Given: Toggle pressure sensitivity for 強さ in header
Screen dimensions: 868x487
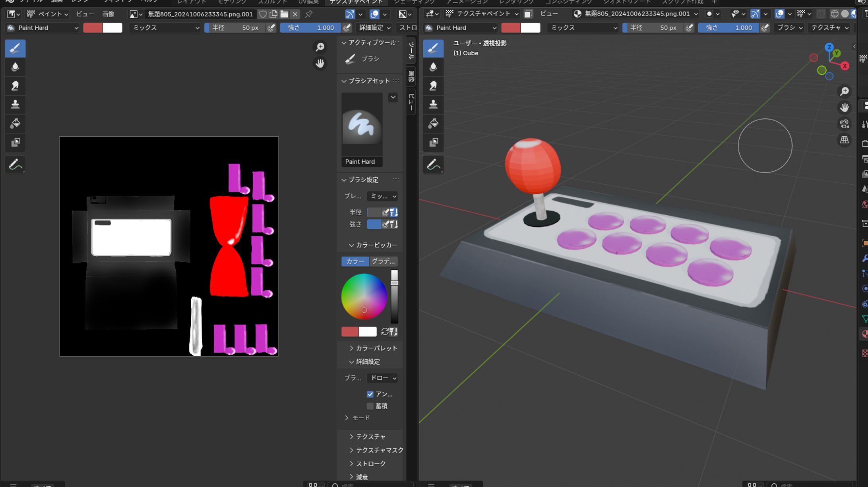Looking at the screenshot, I should 347,28.
